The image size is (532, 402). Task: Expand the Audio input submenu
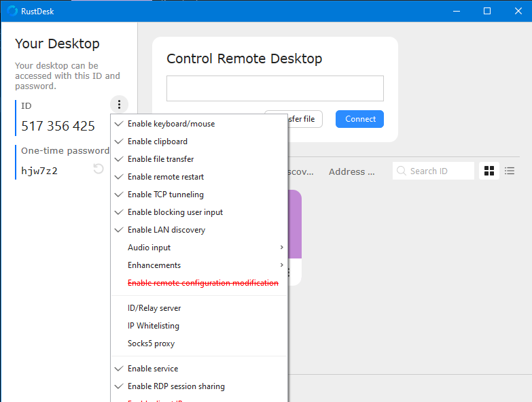pos(199,248)
